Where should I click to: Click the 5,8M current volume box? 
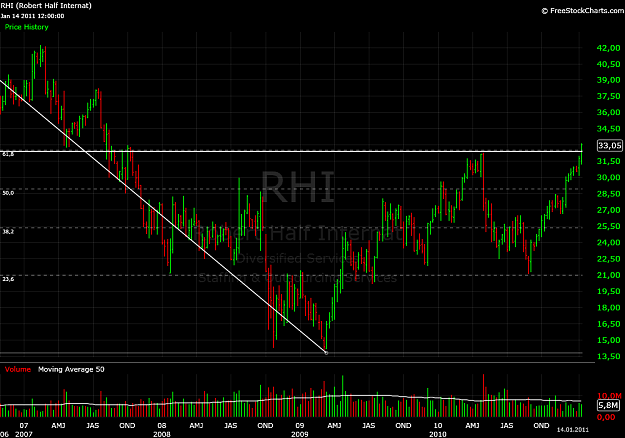(608, 405)
